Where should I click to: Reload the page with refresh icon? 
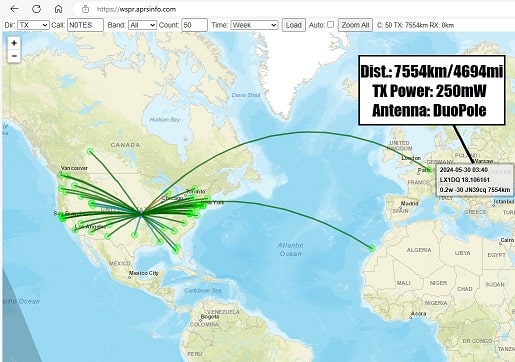[36, 9]
